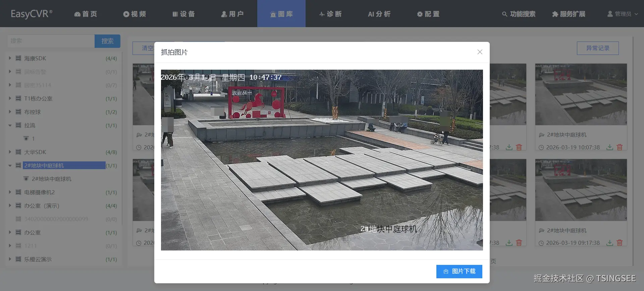Viewport: 644px width, 291px height.
Task: Click the 大华SDK list icon
Action: coord(18,152)
